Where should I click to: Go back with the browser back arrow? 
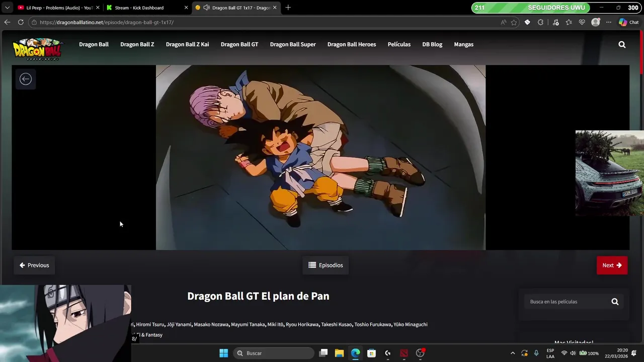click(x=7, y=22)
